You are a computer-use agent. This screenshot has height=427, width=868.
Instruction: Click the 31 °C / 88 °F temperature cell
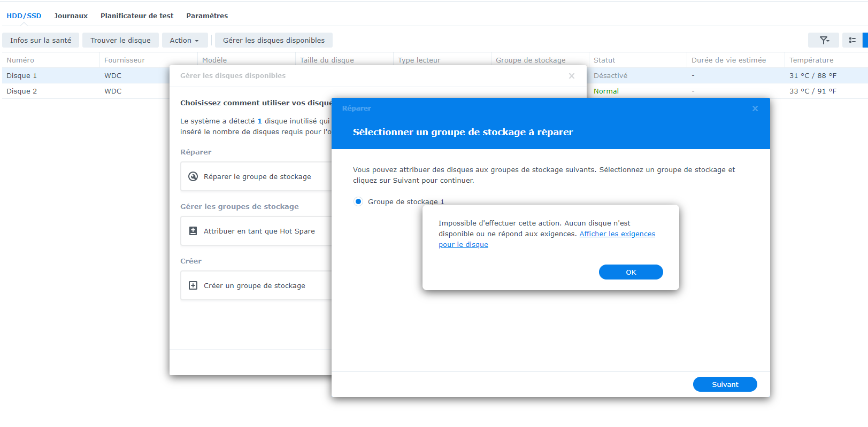[x=813, y=75]
